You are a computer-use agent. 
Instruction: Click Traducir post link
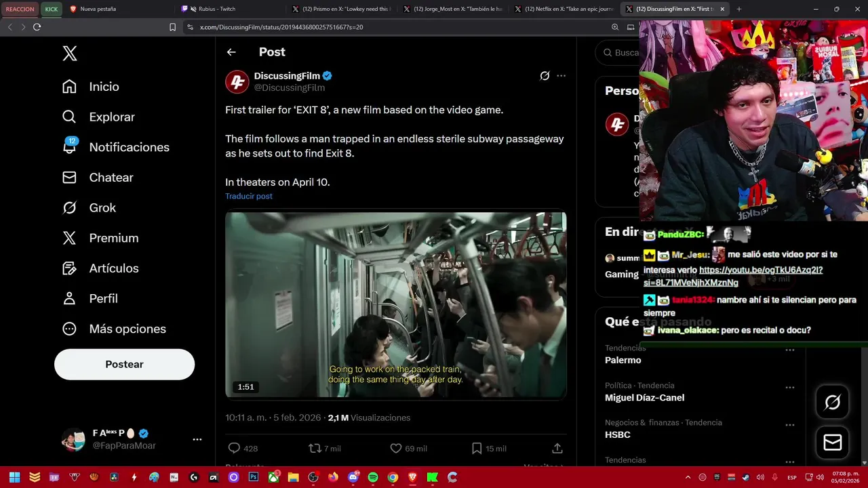pyautogui.click(x=249, y=196)
